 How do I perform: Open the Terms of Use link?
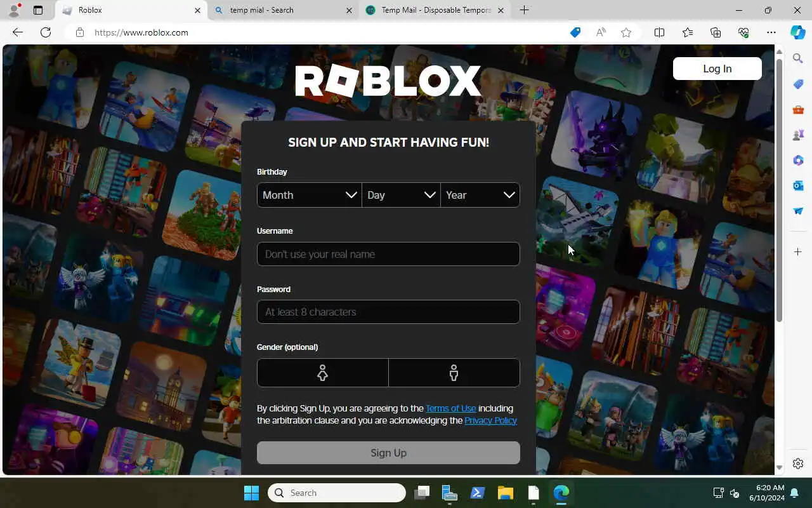click(x=451, y=408)
